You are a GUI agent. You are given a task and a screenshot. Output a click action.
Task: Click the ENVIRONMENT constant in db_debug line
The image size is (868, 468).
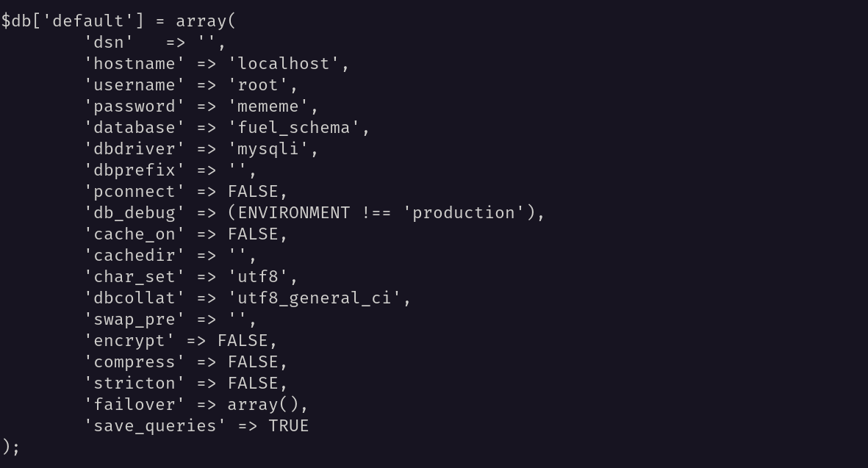click(x=293, y=213)
